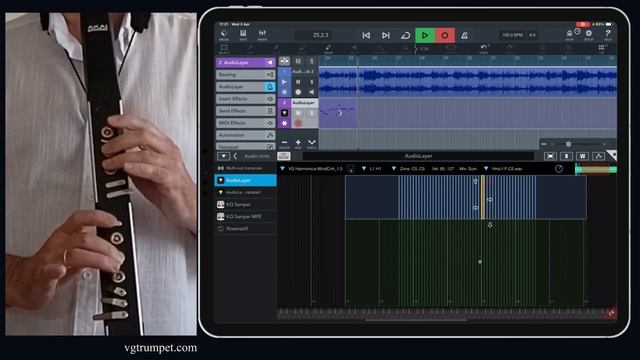Jump to next locator
The width and height of the screenshot is (640, 360).
coord(386,36)
